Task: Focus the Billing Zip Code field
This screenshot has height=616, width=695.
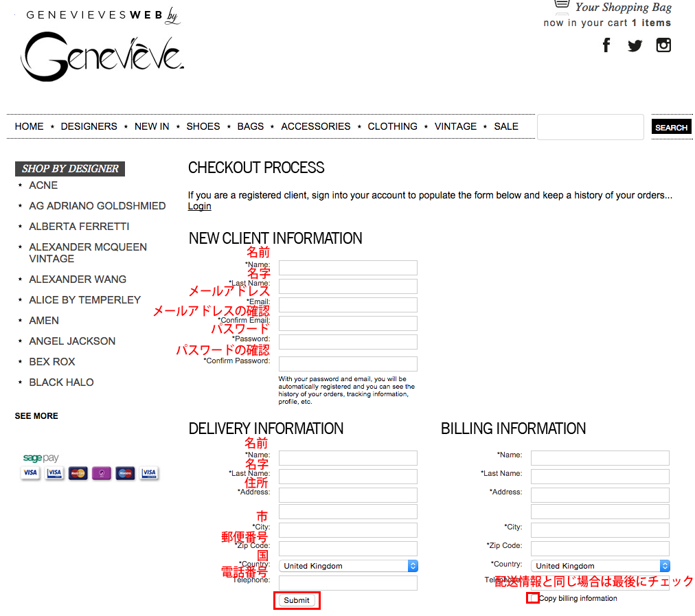Action: pyautogui.click(x=600, y=549)
